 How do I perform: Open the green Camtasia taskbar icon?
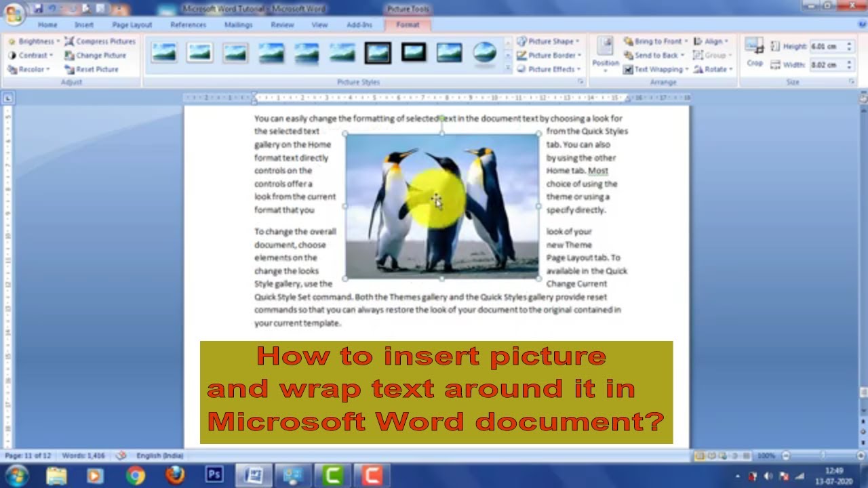tap(332, 475)
